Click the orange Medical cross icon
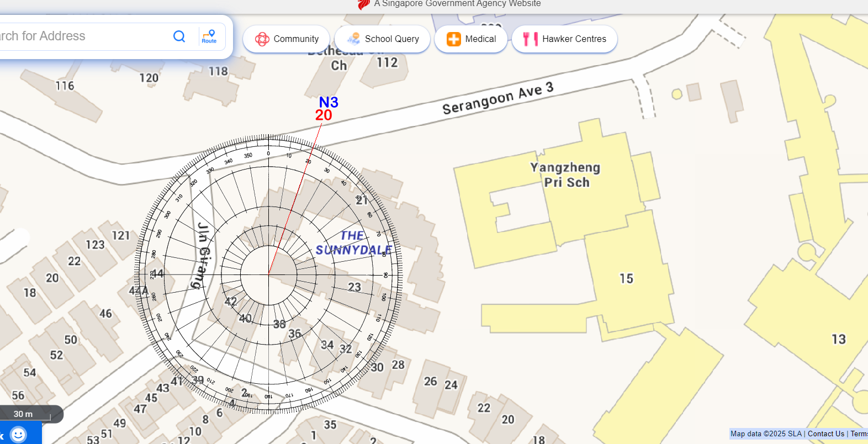Screen dimensions: 868x444 (x=453, y=39)
